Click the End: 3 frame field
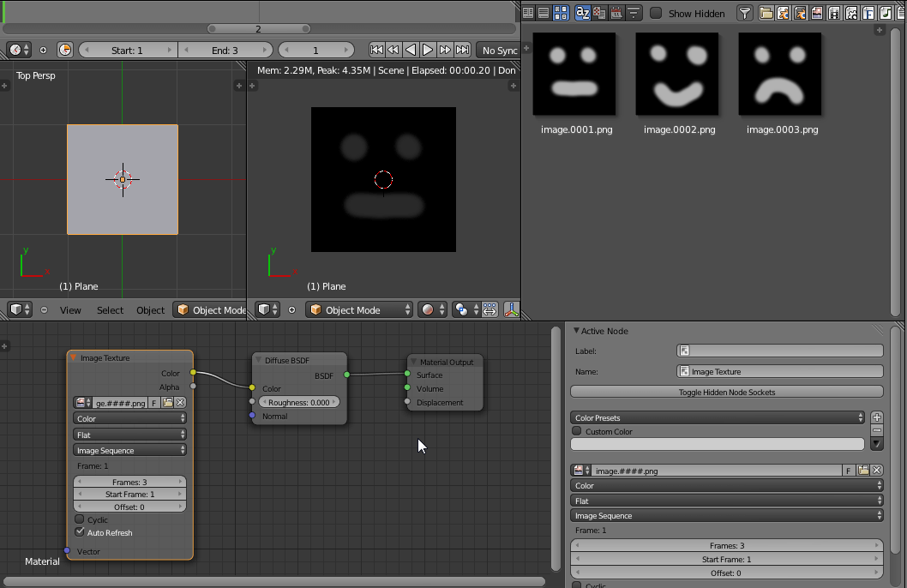This screenshot has width=907, height=588. 225,51
